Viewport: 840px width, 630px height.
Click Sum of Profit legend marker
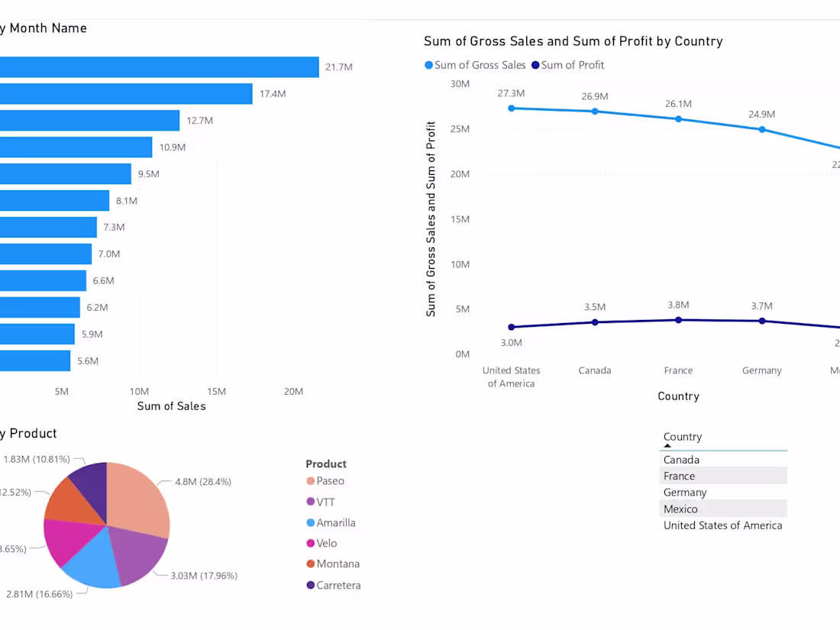(x=535, y=66)
